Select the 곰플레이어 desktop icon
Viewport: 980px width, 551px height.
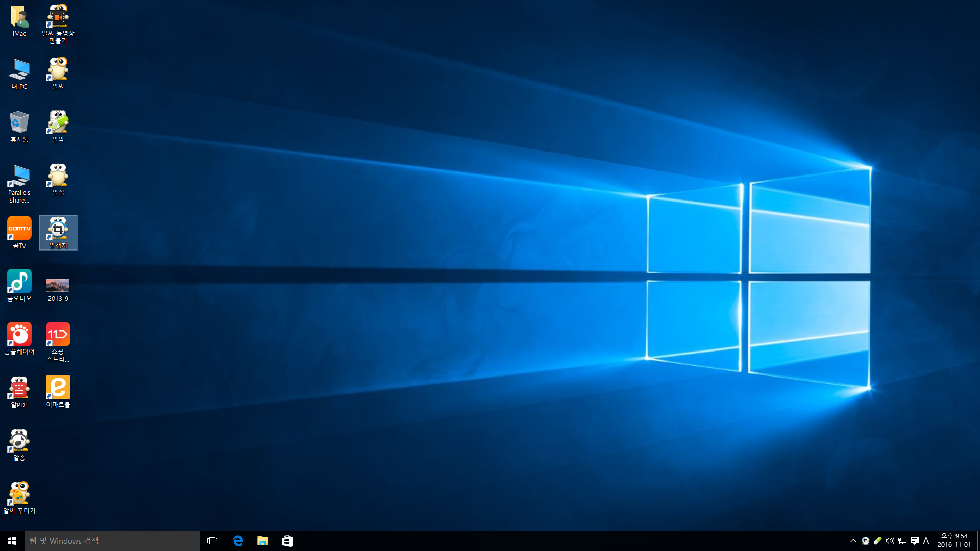[x=19, y=337]
